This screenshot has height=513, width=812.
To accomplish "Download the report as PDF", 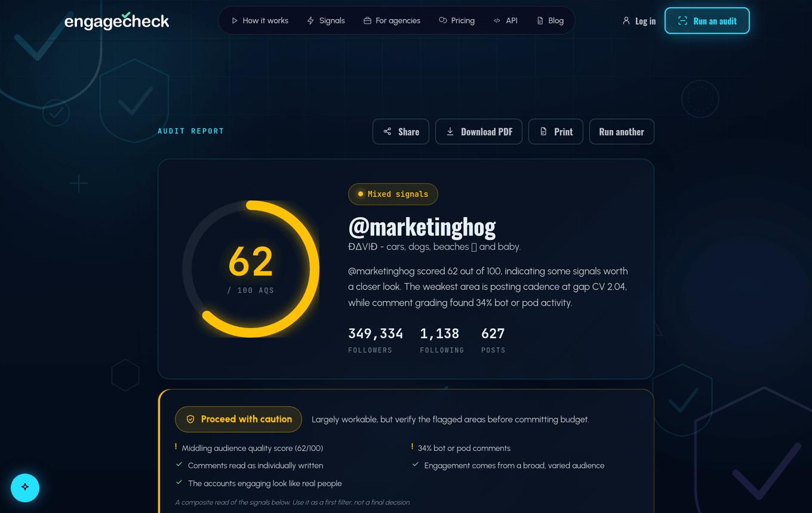I will tap(479, 132).
